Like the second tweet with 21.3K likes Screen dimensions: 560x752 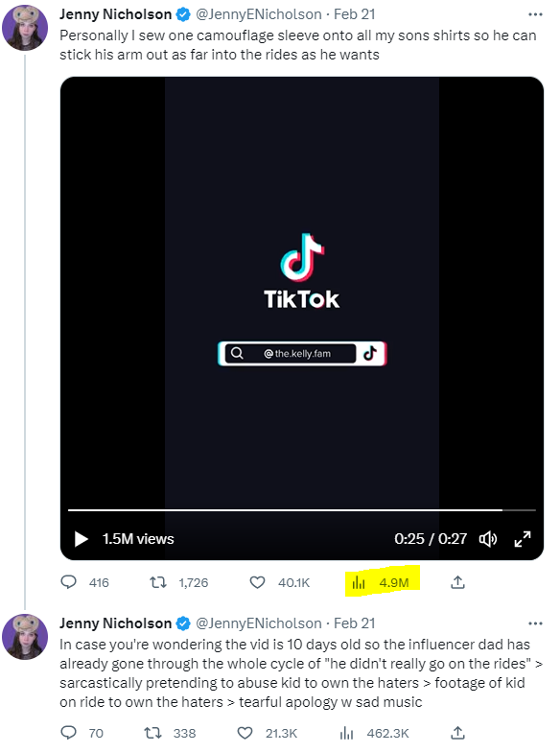tap(245, 733)
